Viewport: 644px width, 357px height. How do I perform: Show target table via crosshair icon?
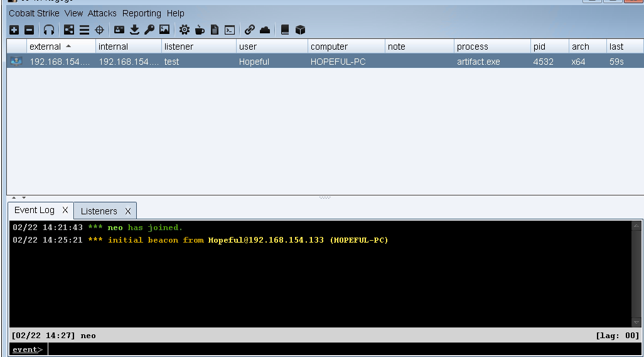(99, 30)
